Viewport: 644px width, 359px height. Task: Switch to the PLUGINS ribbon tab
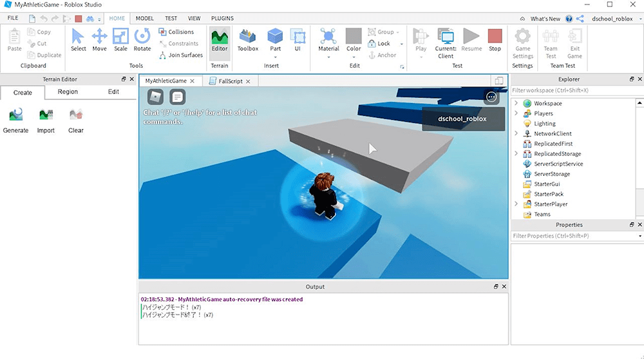pyautogui.click(x=222, y=18)
